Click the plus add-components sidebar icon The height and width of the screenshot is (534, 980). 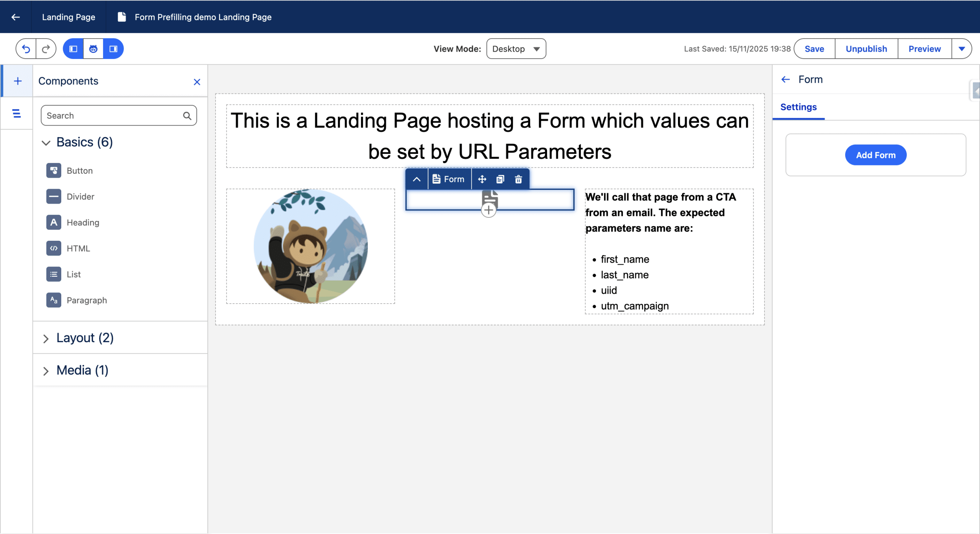(x=18, y=81)
